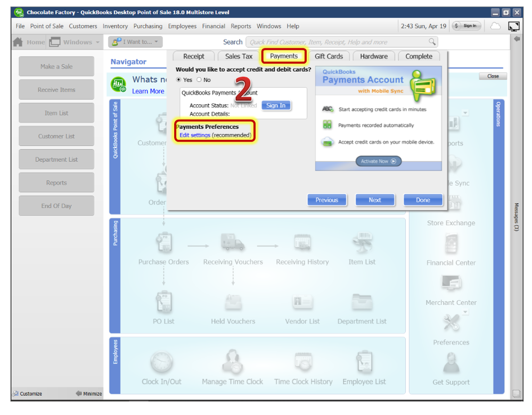The width and height of the screenshot is (532, 415).
Task: Click Edit settings link
Action: point(195,135)
